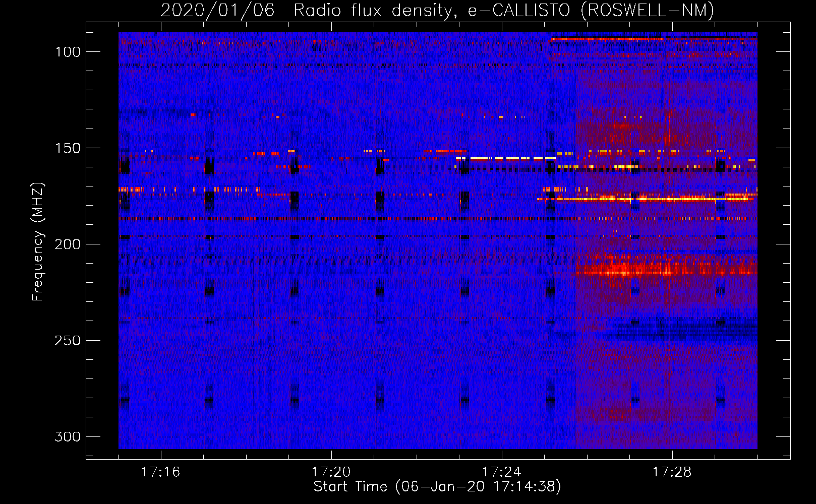This screenshot has width=816, height=504.
Task: Click the 17:20 time tick label
Action: coord(331,472)
